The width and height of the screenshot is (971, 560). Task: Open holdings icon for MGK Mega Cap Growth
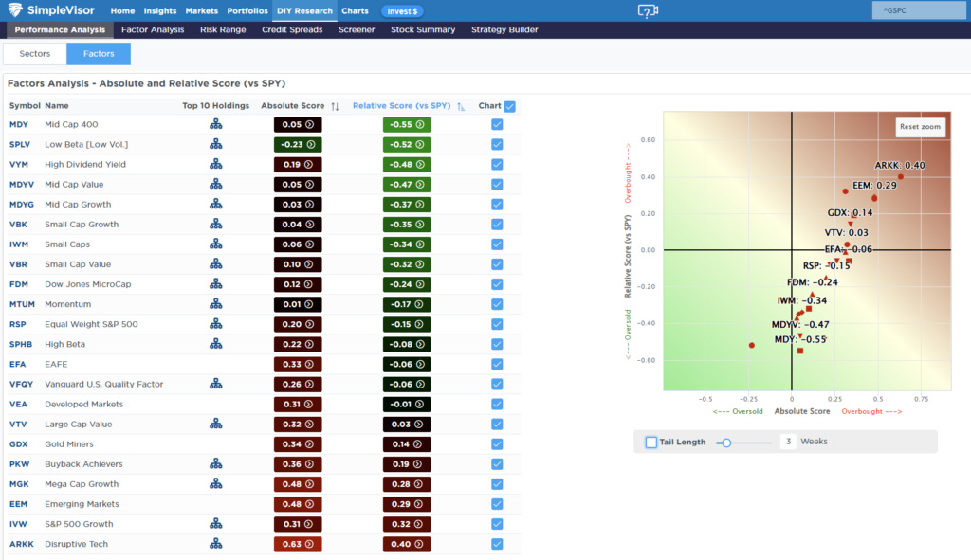coord(215,483)
